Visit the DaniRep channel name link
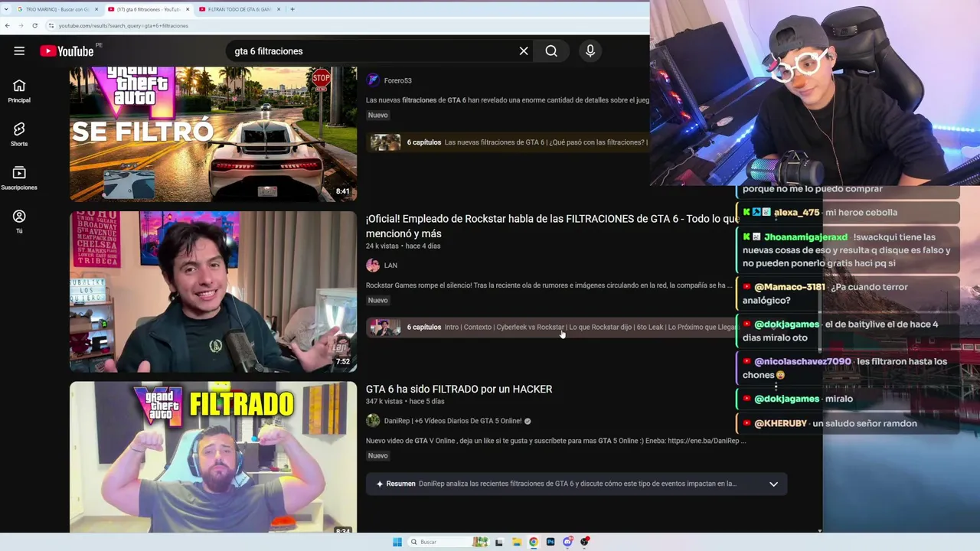Screen dimensions: 980x551 pos(453,421)
